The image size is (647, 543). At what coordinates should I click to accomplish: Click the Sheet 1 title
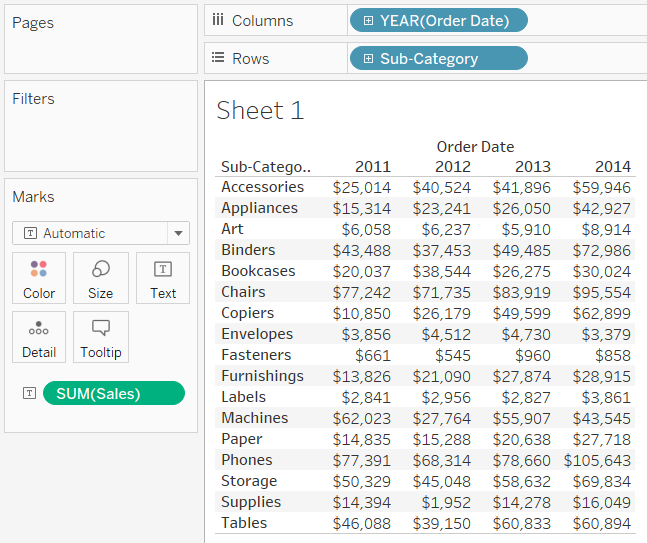click(x=260, y=110)
